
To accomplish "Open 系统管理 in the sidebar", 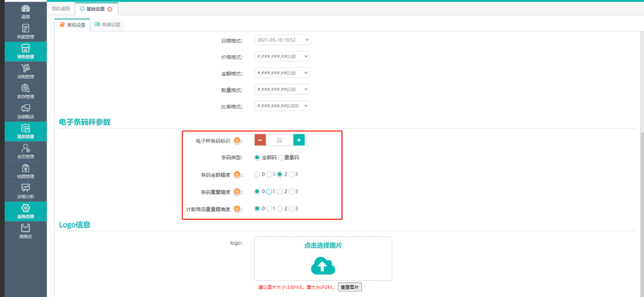I will (26, 211).
